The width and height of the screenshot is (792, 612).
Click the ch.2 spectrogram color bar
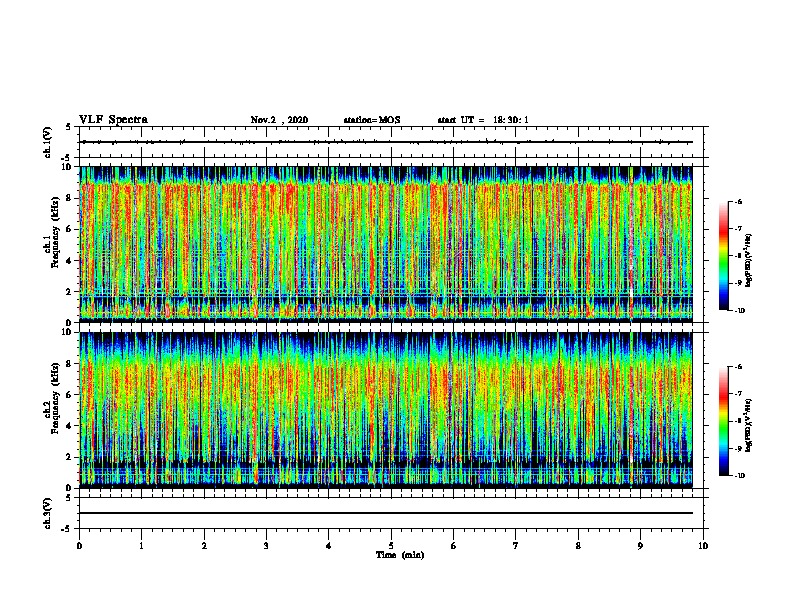723,421
